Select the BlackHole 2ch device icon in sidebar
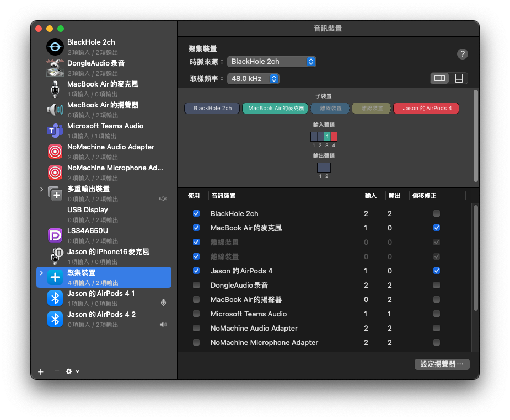 [55, 47]
